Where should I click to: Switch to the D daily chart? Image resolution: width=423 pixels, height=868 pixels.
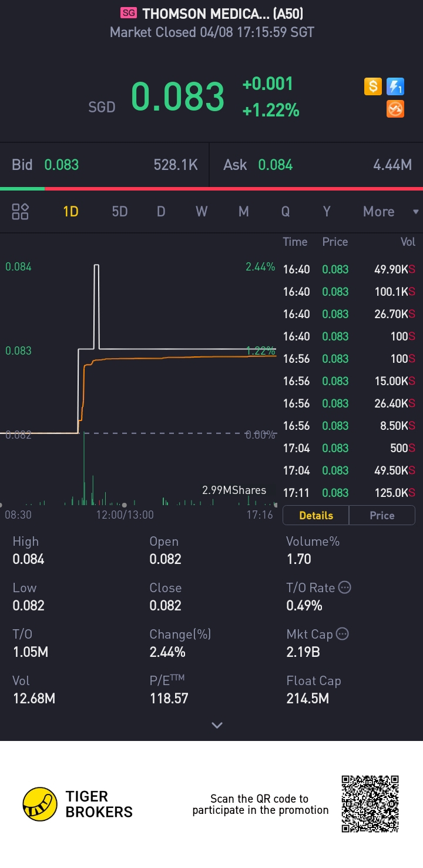coord(161,212)
